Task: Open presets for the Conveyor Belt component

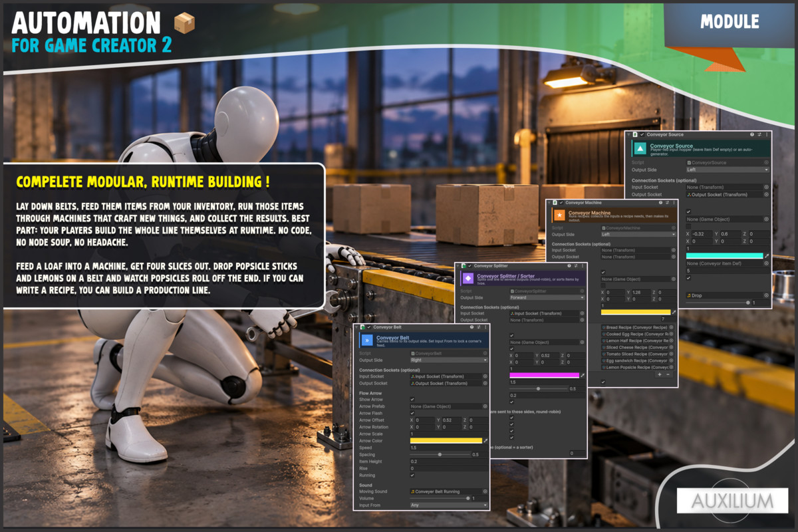Action: [479, 327]
